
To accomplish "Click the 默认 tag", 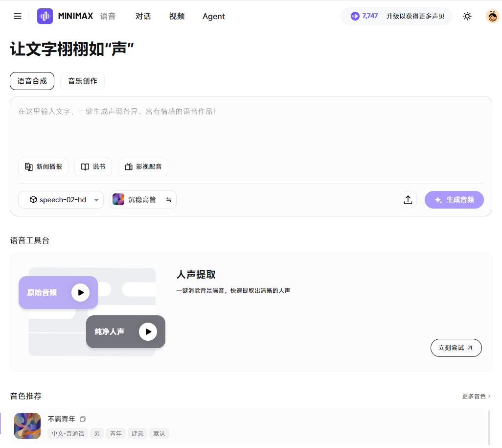I will 159,434.
